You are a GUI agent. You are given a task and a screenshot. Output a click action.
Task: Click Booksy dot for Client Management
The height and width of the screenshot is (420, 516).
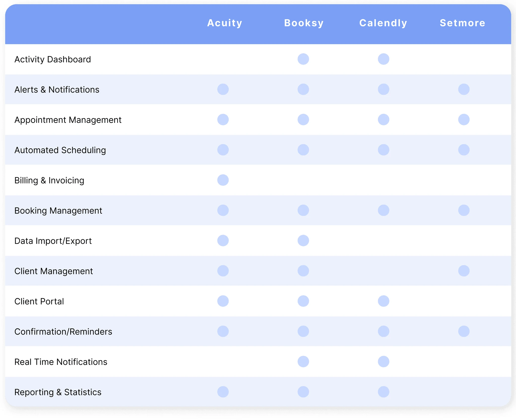(303, 271)
